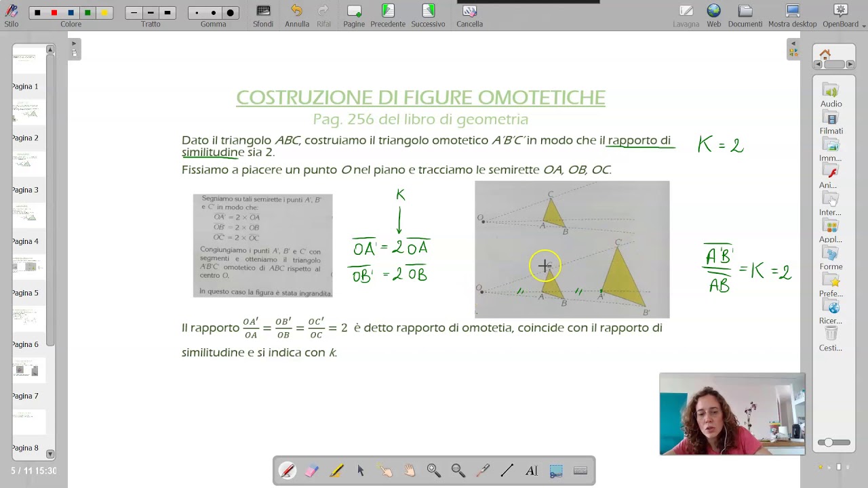Open the Stilo style tool
Viewport: 868px width, 488px height.
coord(12,16)
